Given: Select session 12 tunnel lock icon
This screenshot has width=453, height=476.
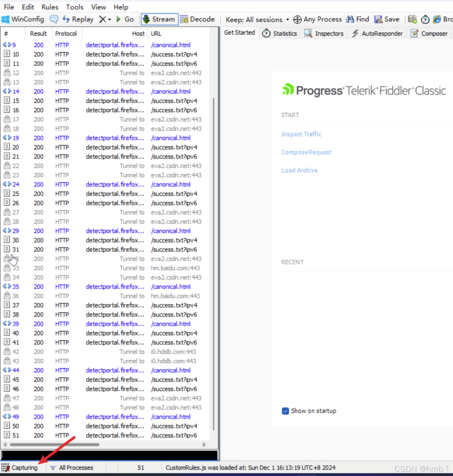Looking at the screenshot, I should (x=7, y=73).
